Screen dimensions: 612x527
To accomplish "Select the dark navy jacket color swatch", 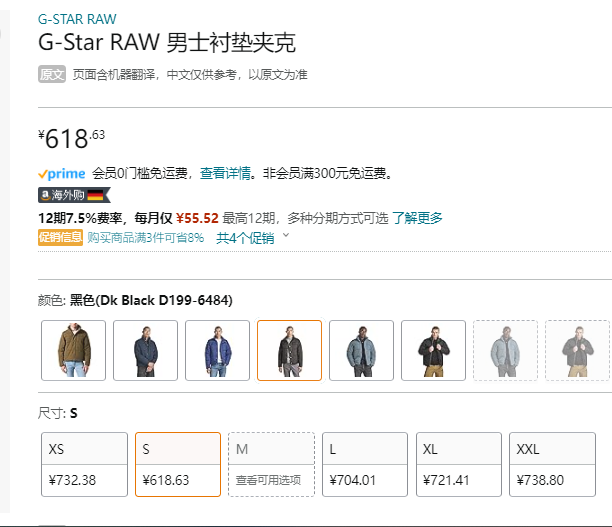I will coord(145,350).
